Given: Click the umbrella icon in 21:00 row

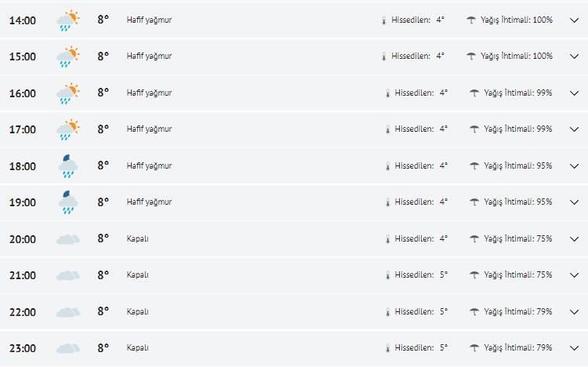Looking at the screenshot, I should (x=474, y=275).
